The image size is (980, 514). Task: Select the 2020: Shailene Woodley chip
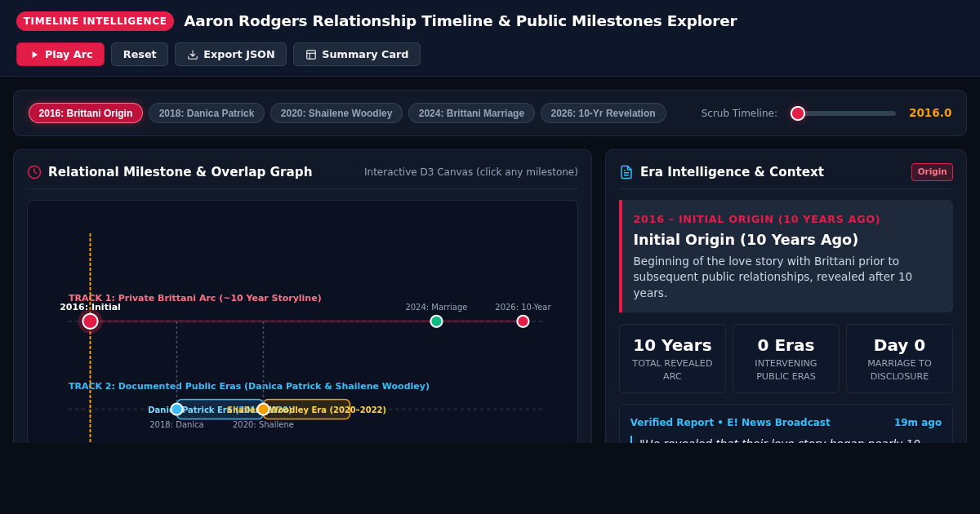pos(336,113)
